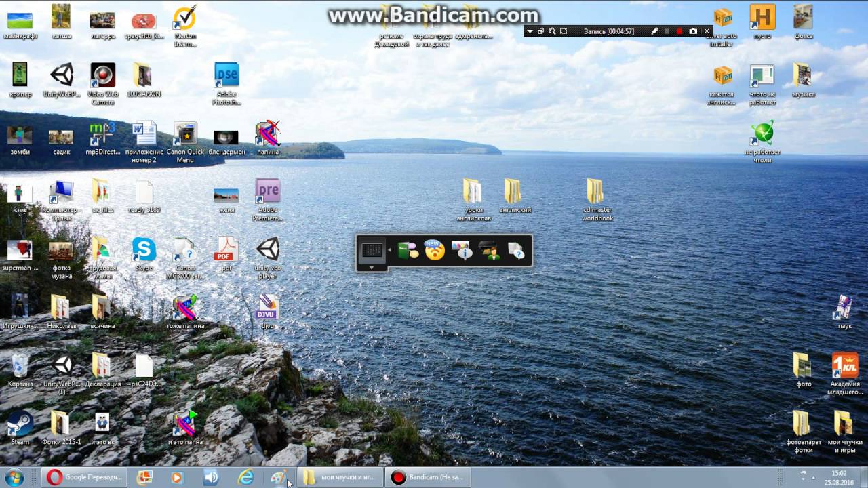Launch Internet Explorer from taskbar
This screenshot has width=868, height=488.
tap(245, 477)
